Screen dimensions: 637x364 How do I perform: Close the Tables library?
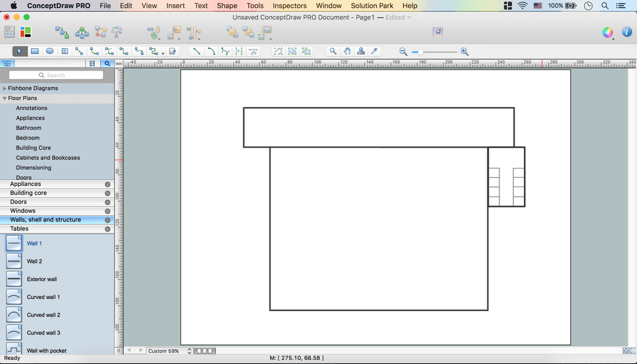coord(108,229)
